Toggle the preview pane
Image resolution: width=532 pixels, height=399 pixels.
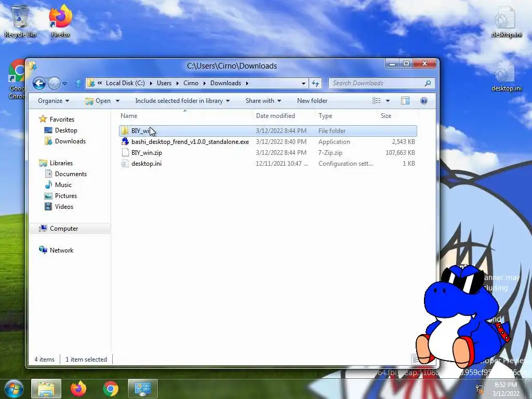point(405,101)
